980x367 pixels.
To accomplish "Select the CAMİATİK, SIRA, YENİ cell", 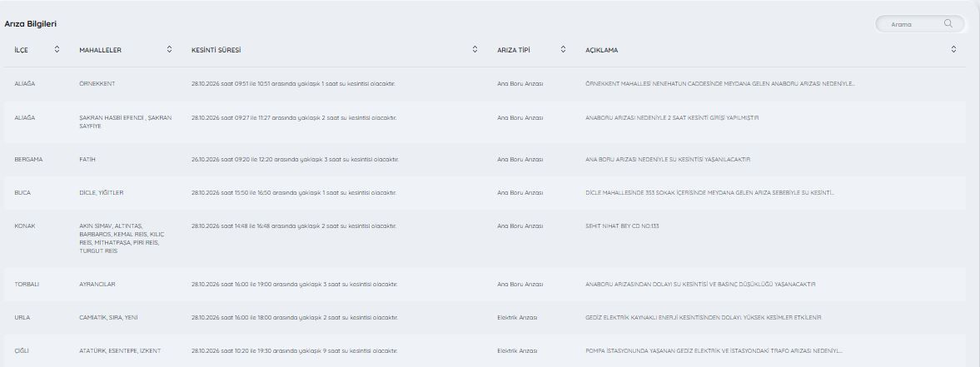I will coord(109,318).
